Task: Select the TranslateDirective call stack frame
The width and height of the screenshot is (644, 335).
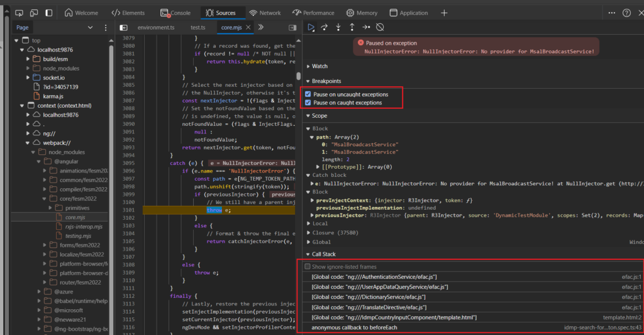Action: (x=473, y=307)
